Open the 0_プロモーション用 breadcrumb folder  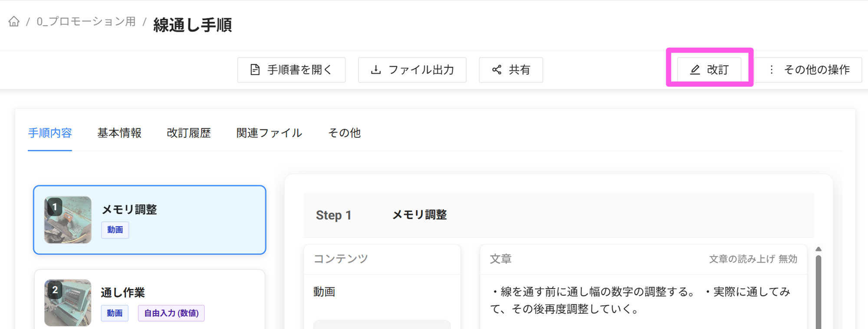click(x=86, y=22)
